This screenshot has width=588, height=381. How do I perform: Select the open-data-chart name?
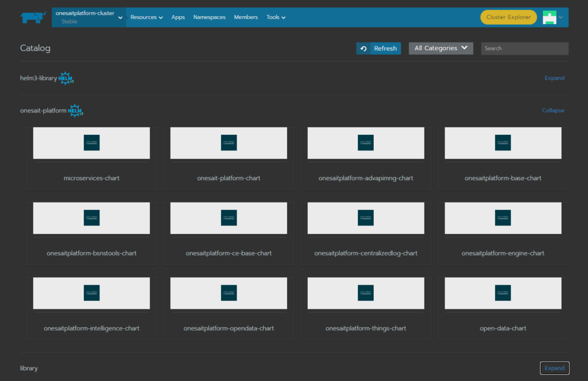pos(503,329)
